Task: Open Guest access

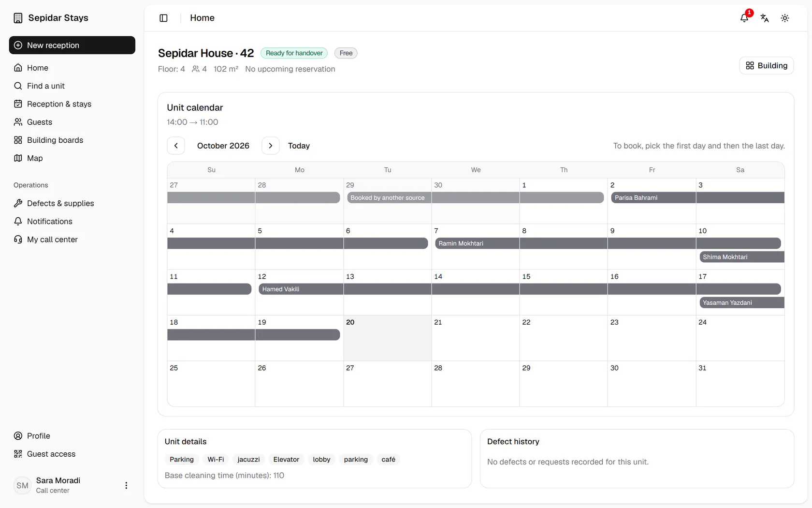Action: click(x=72, y=454)
